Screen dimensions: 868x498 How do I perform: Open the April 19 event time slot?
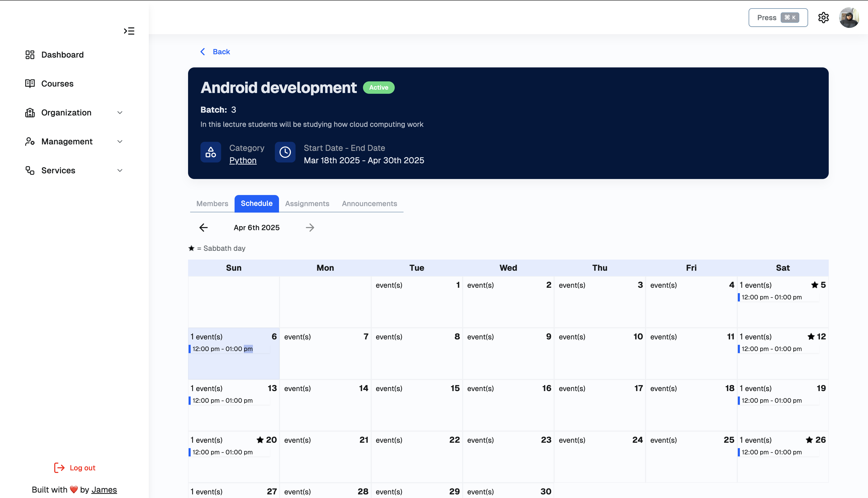(x=778, y=401)
